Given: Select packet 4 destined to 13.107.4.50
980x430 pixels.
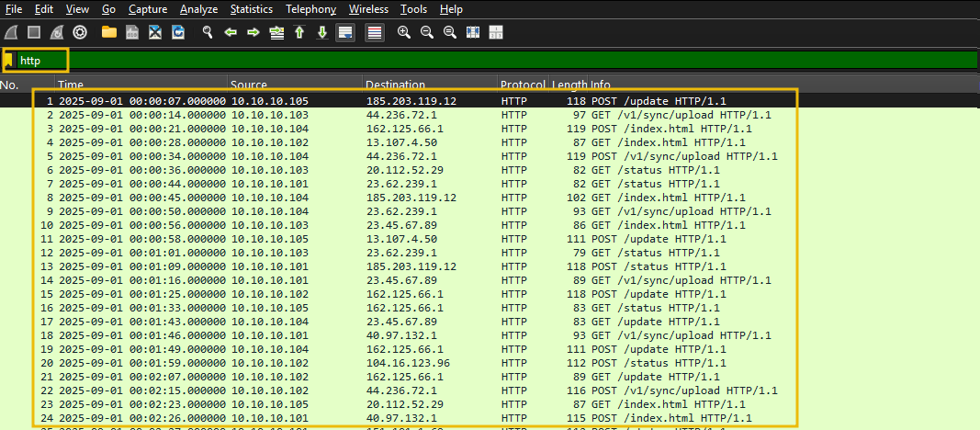Looking at the screenshot, I should (490, 142).
